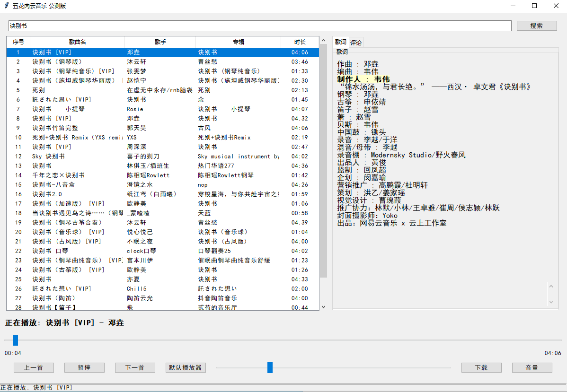Click 上一首 to go to previous song

point(33,367)
